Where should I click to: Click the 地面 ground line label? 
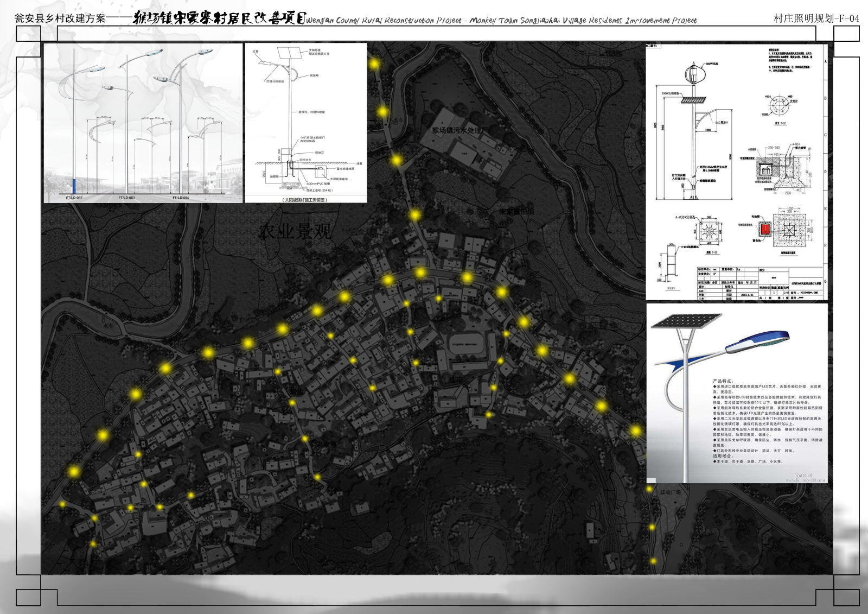click(359, 163)
